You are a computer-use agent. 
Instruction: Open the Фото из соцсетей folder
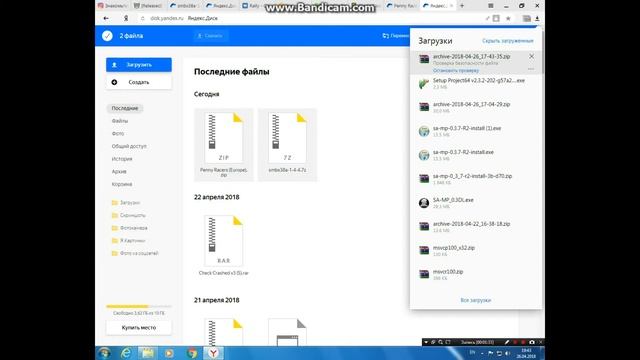135,253
